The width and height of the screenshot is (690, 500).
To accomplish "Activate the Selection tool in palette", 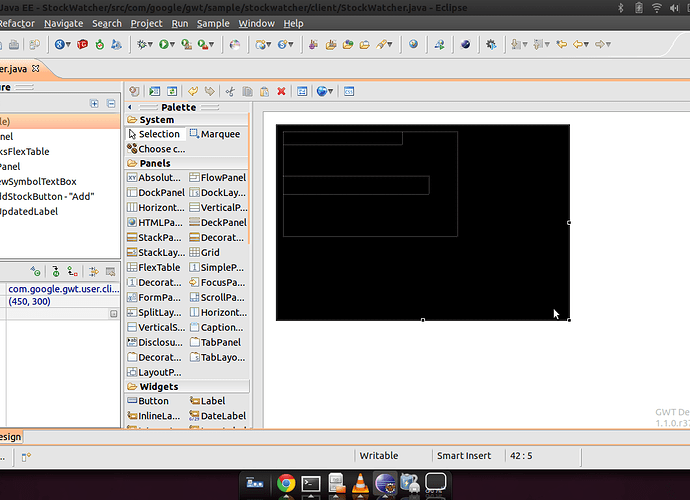I will click(x=154, y=134).
